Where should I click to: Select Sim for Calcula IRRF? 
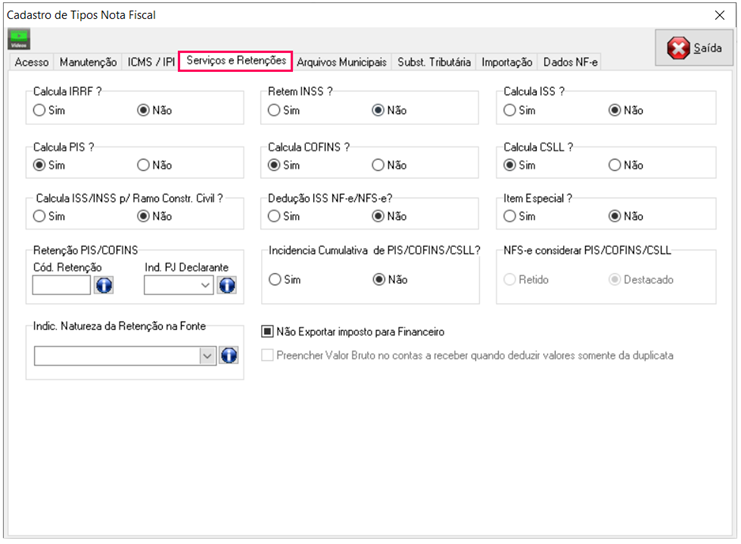(x=40, y=110)
